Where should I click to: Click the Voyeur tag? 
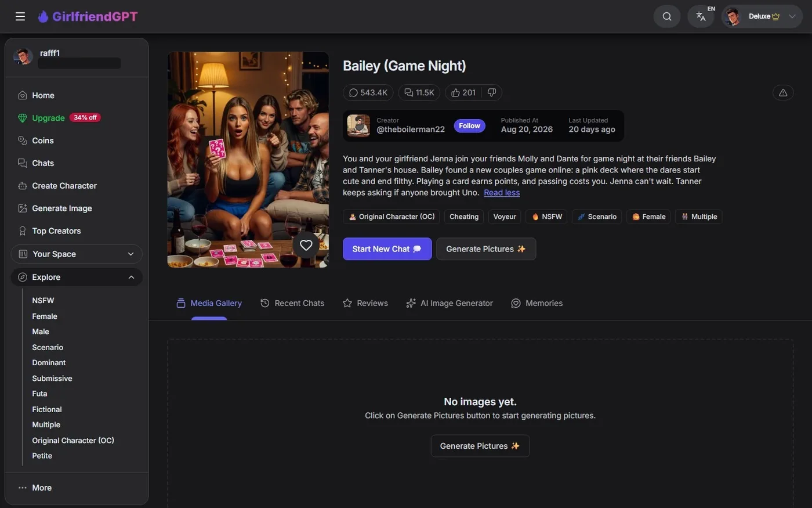(x=505, y=217)
